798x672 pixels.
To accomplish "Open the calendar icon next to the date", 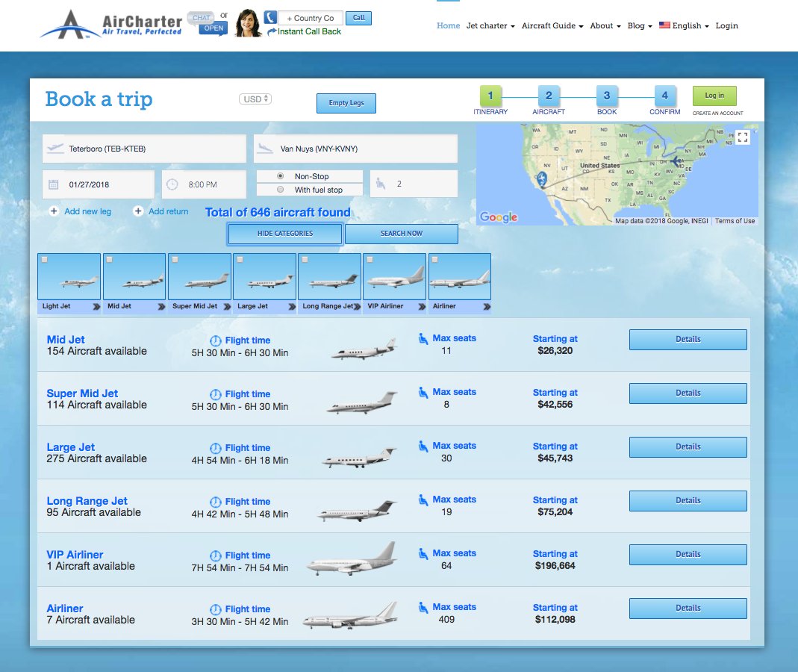I will [x=53, y=184].
